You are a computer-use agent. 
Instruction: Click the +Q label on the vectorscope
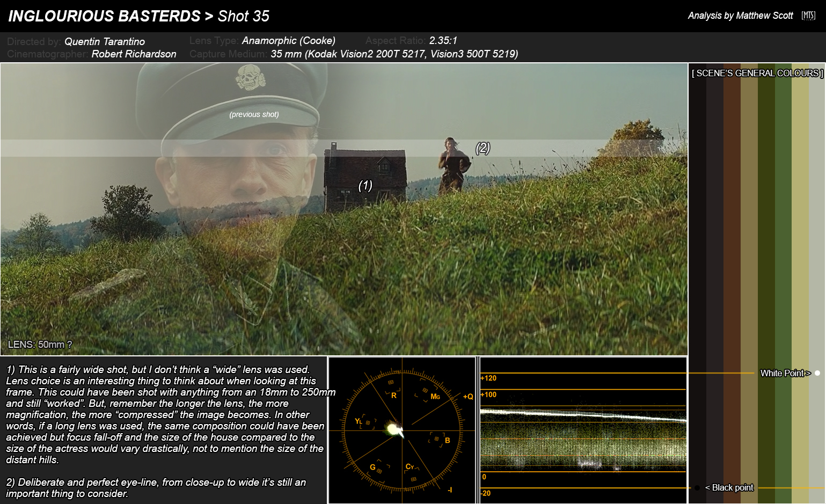click(x=468, y=397)
